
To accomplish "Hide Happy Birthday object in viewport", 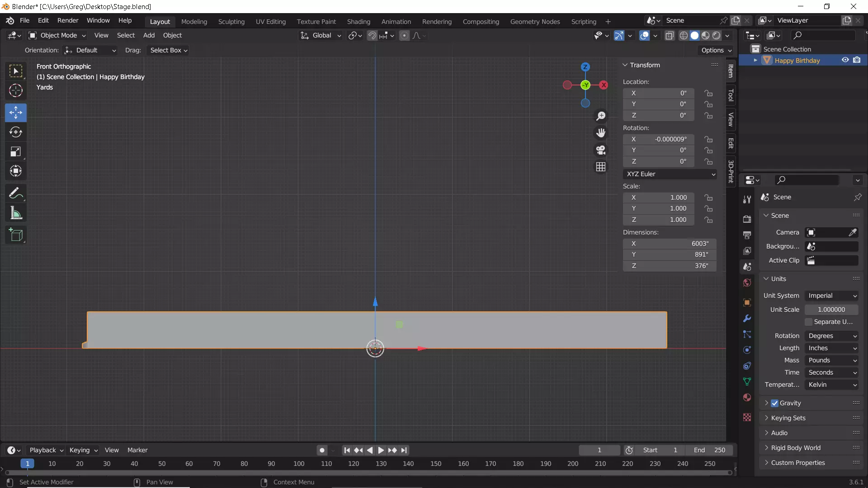I will [x=845, y=60].
